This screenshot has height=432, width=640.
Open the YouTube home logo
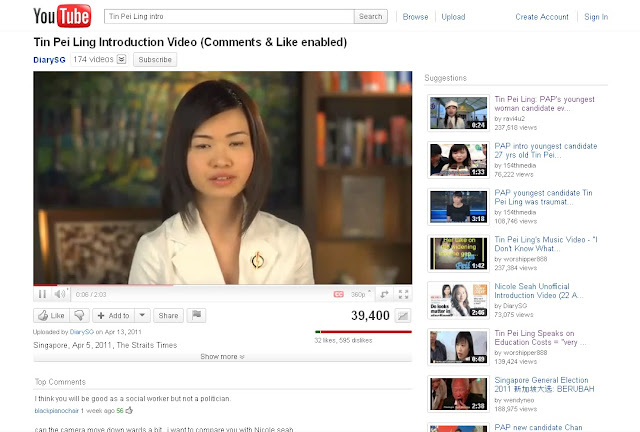click(62, 16)
